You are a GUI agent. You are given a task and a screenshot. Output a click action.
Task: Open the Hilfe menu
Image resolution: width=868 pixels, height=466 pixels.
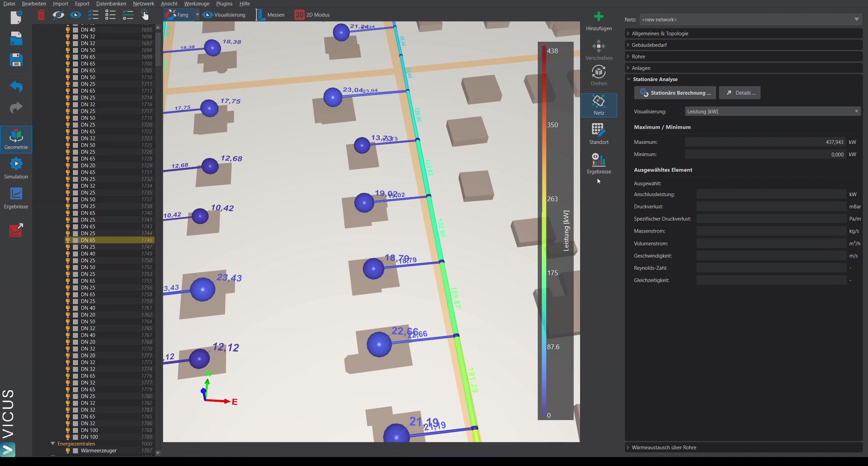[x=245, y=4]
